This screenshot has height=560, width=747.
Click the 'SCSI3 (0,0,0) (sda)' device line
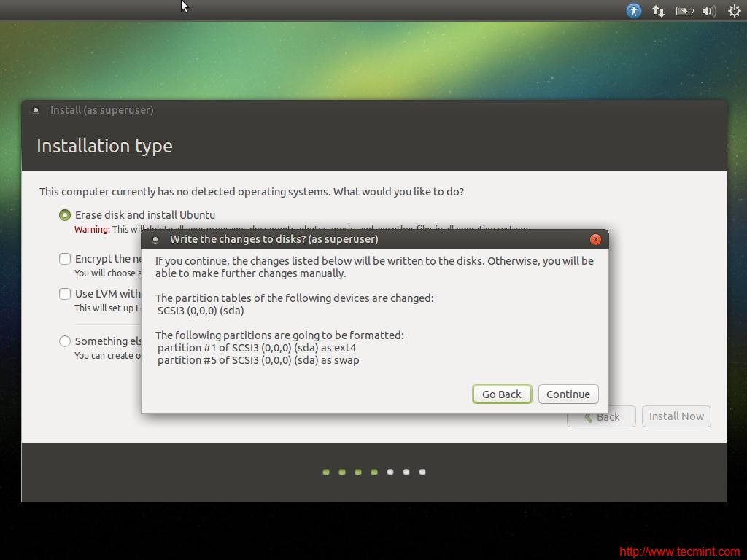(201, 311)
